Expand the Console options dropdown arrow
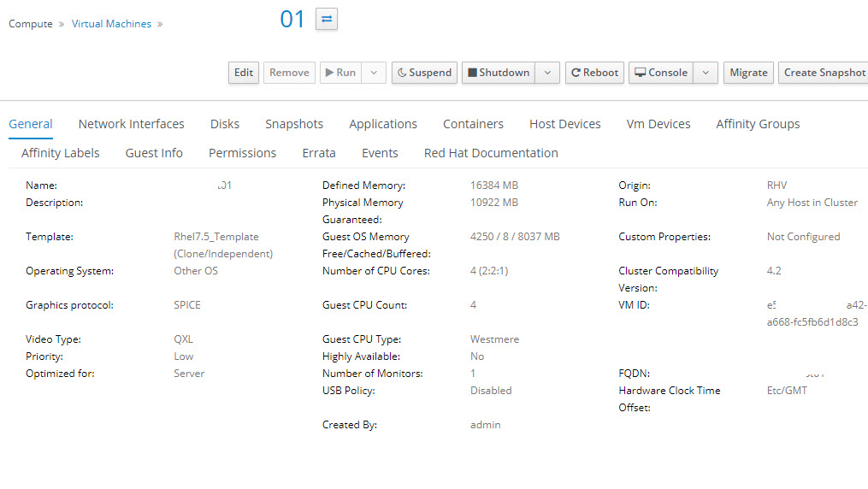Viewport: 868px width, 489px height. tap(705, 73)
